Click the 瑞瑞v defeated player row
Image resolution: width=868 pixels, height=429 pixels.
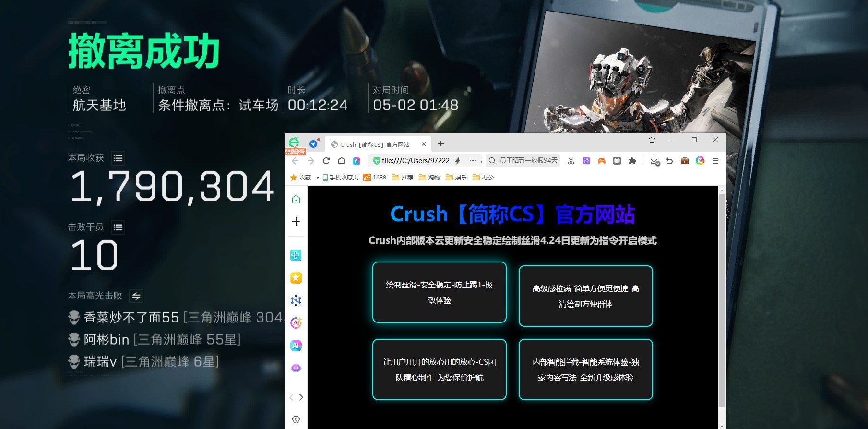coord(143,361)
